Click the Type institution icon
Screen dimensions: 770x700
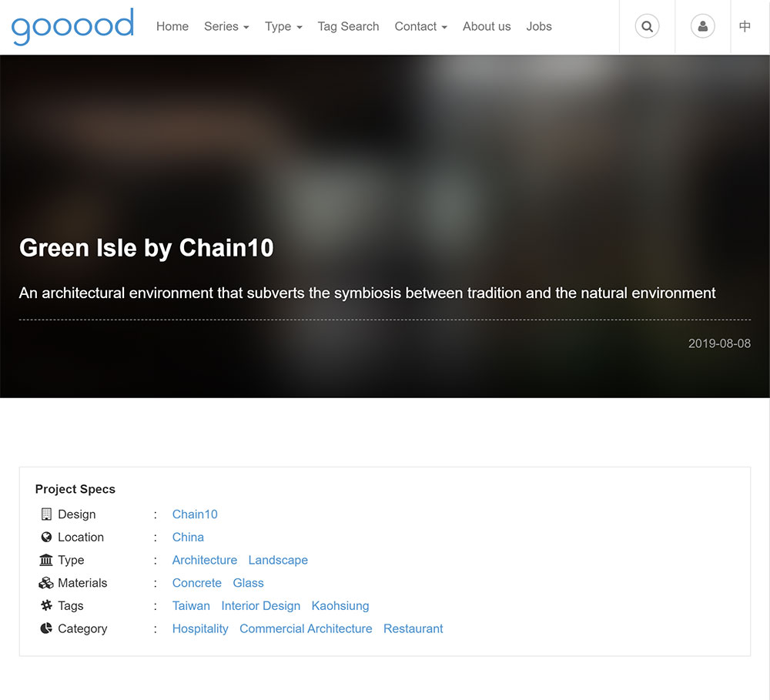tap(46, 560)
